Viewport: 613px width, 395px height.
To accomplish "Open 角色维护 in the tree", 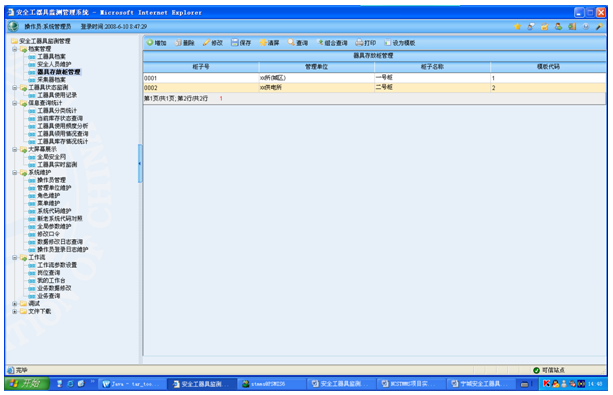I will coord(48,196).
